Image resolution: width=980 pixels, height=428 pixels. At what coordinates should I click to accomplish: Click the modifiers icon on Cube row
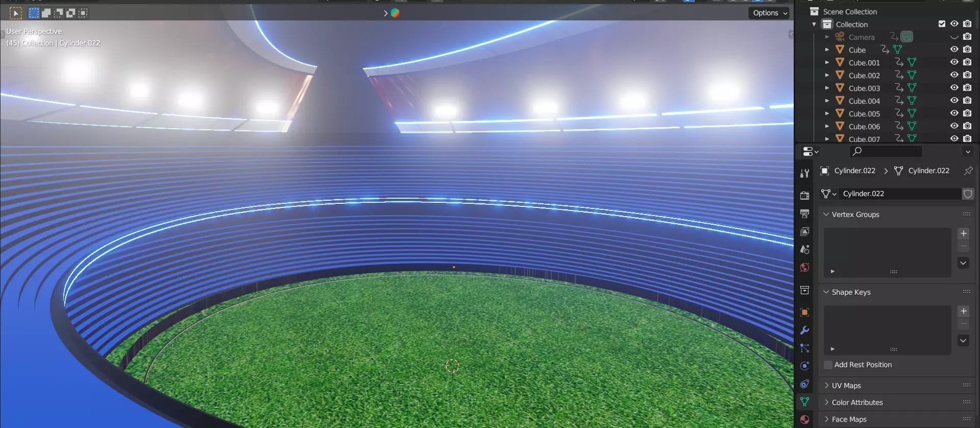[x=885, y=50]
